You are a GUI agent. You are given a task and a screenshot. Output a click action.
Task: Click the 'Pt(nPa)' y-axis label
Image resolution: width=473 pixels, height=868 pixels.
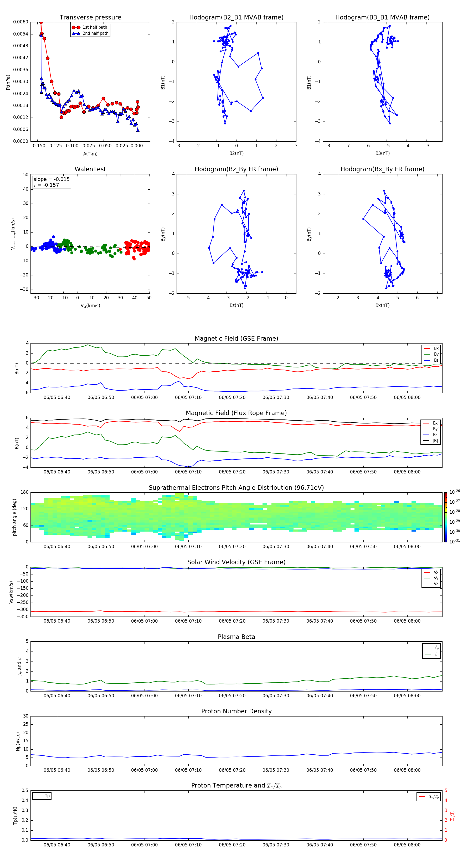[x=8, y=82]
